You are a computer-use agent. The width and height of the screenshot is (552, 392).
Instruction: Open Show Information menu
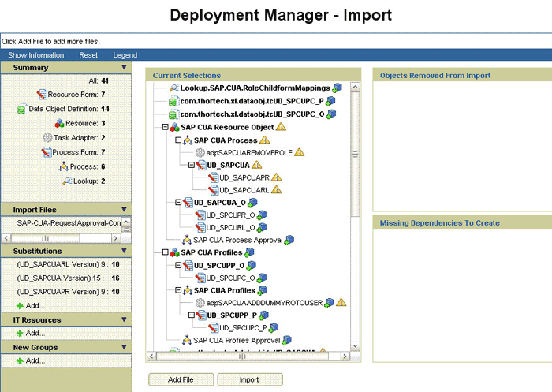[36, 55]
